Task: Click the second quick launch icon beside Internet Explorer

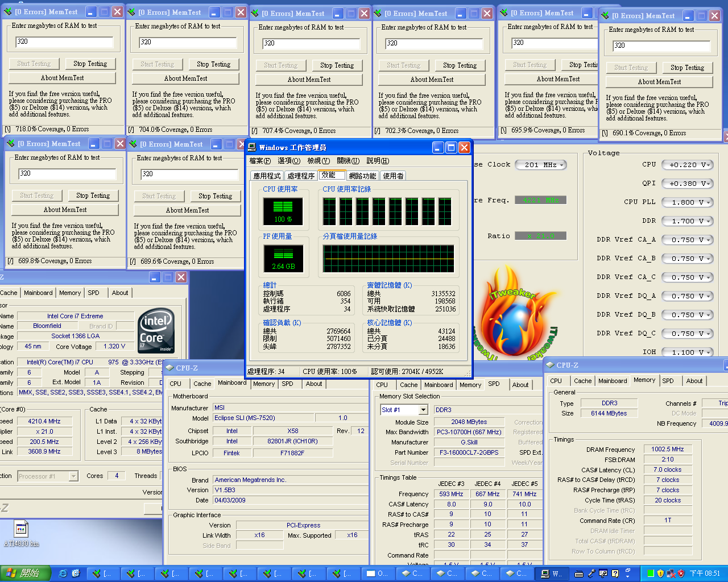Action: click(76, 573)
